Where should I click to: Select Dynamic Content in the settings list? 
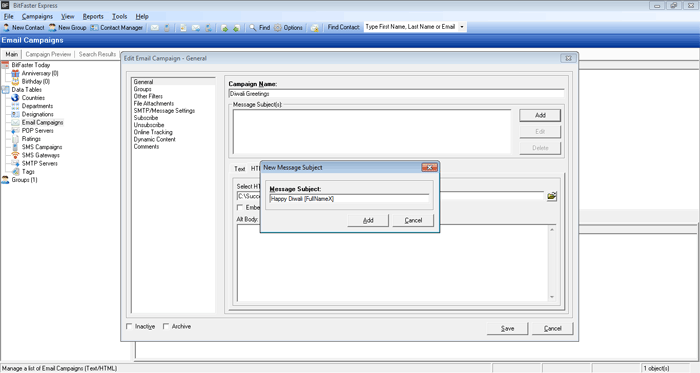point(154,139)
